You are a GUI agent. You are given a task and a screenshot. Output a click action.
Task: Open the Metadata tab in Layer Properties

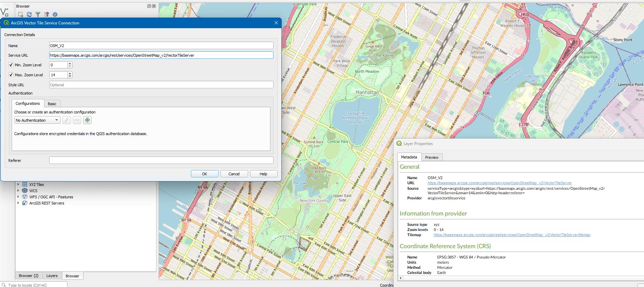409,157
